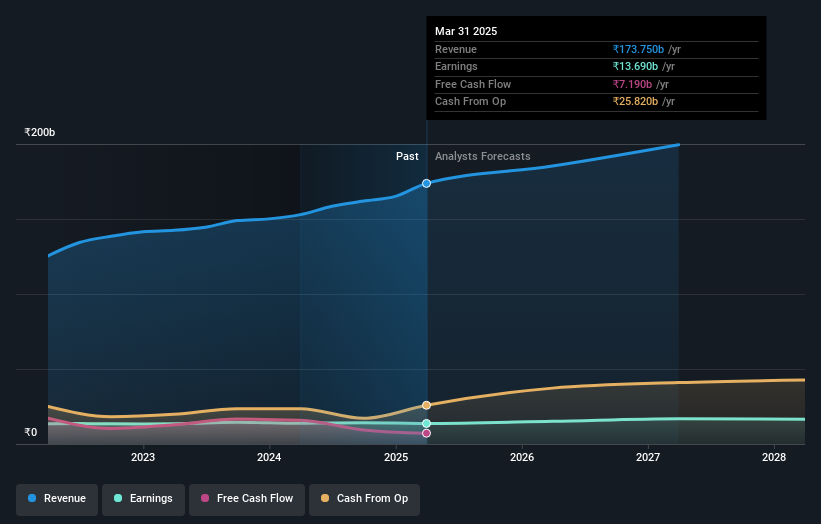The width and height of the screenshot is (821, 524).
Task: Toggle the Cash From Op legend series
Action: pos(364,499)
